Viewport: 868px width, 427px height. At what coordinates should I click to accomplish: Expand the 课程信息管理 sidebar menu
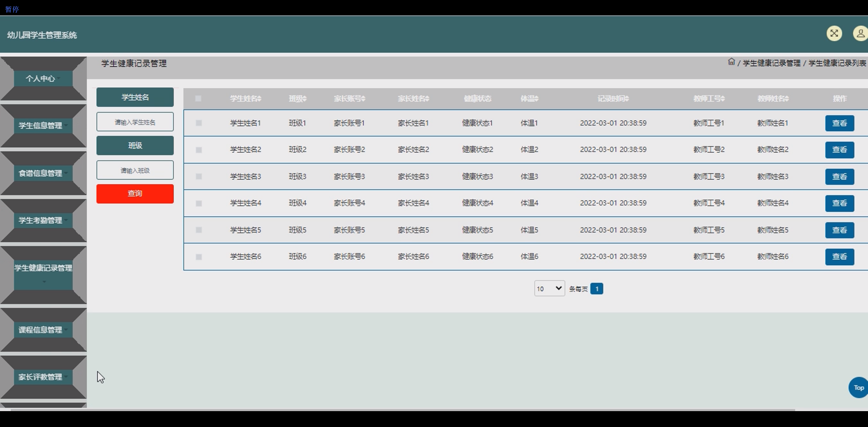[43, 330]
